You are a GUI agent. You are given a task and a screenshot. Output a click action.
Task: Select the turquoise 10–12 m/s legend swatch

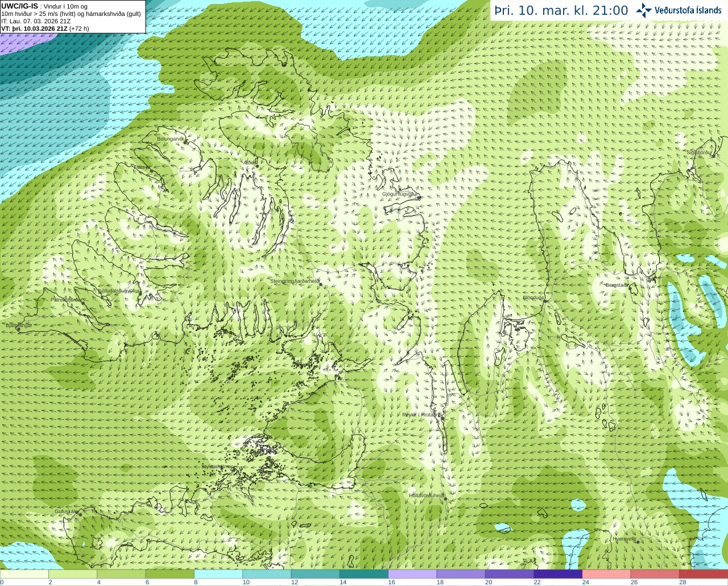click(x=267, y=574)
